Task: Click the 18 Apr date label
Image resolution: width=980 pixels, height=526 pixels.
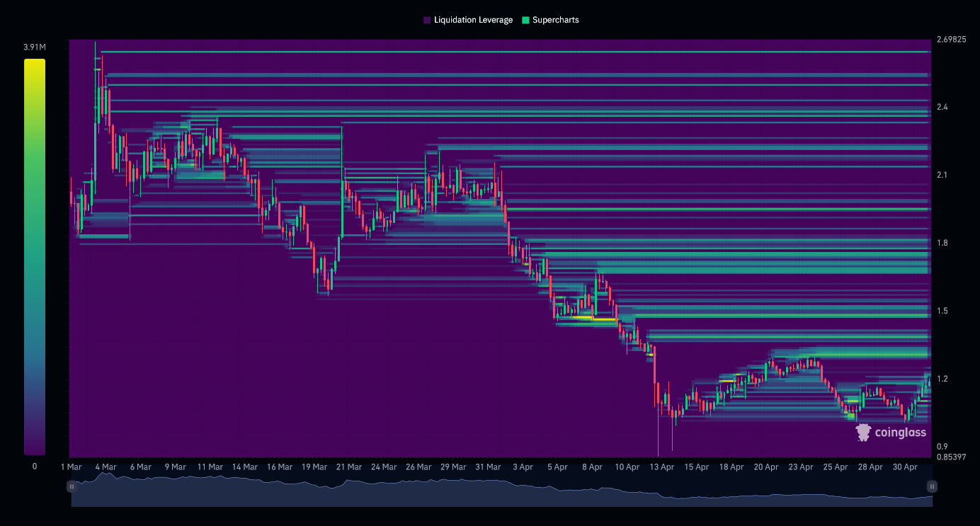Action: tap(731, 467)
